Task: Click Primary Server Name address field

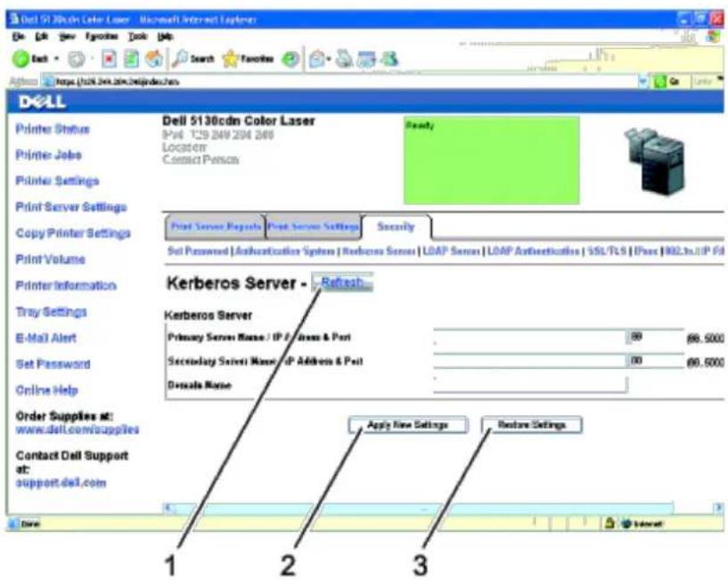Action: (x=529, y=337)
